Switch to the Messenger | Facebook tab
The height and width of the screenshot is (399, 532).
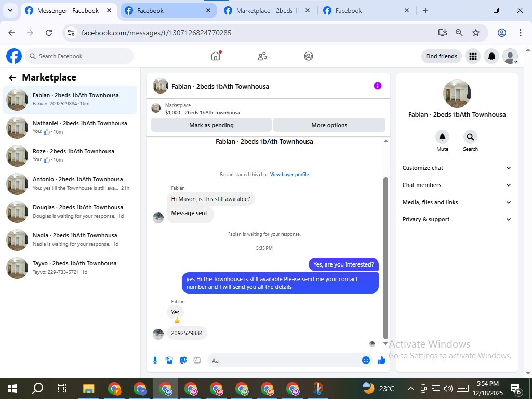tap(69, 10)
